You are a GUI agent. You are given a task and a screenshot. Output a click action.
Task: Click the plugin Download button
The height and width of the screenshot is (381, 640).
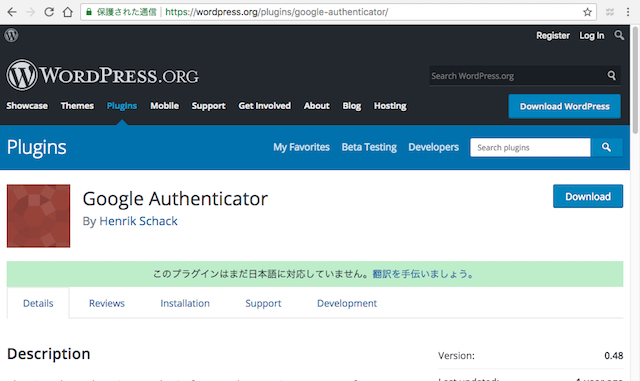588,196
